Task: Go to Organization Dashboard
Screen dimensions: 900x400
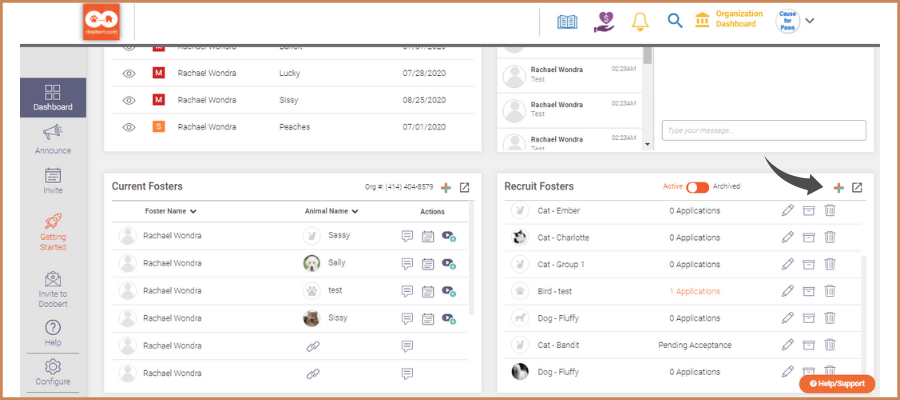Action: (729, 19)
